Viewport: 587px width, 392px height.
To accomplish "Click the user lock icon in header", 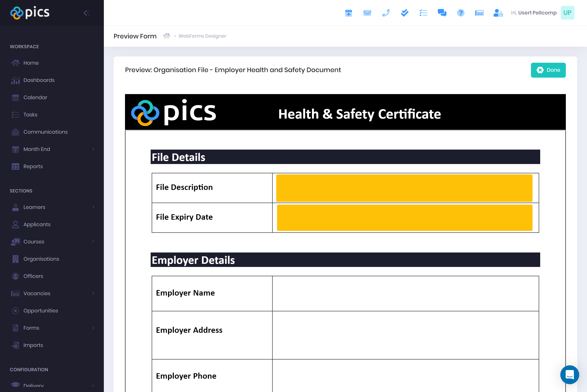I will pyautogui.click(x=498, y=13).
